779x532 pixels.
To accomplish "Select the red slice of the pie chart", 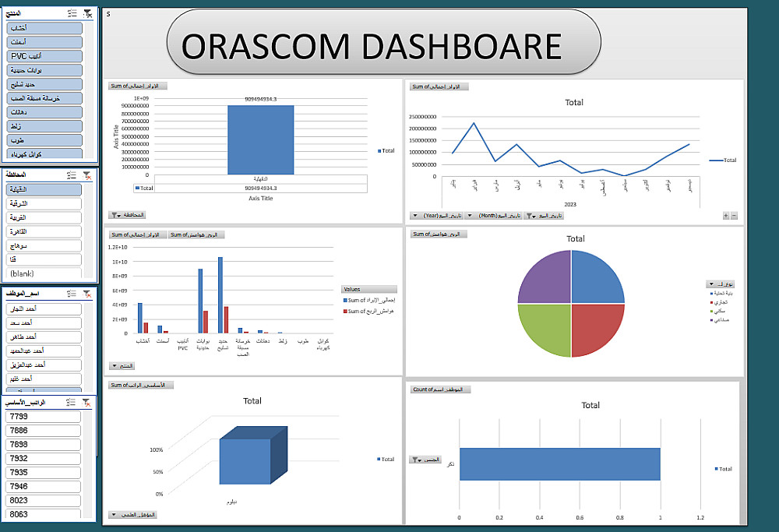I will (x=594, y=326).
